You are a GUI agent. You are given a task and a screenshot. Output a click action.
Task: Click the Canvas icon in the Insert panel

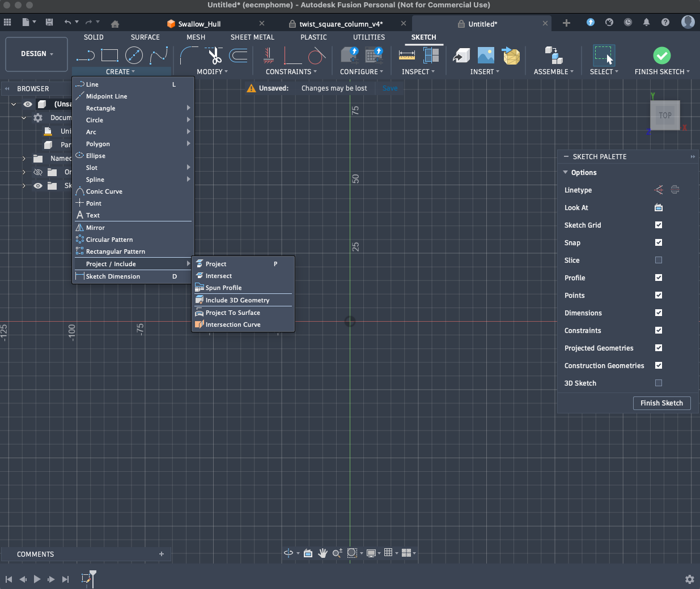[485, 55]
